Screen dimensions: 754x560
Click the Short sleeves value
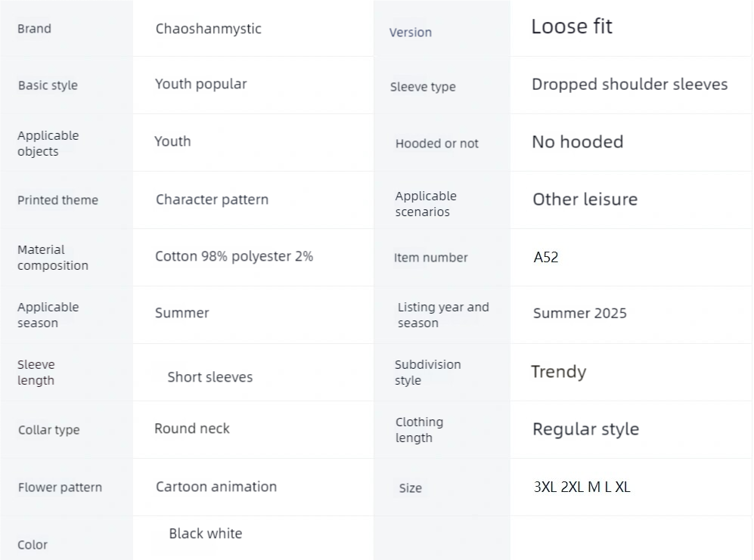[x=209, y=377]
